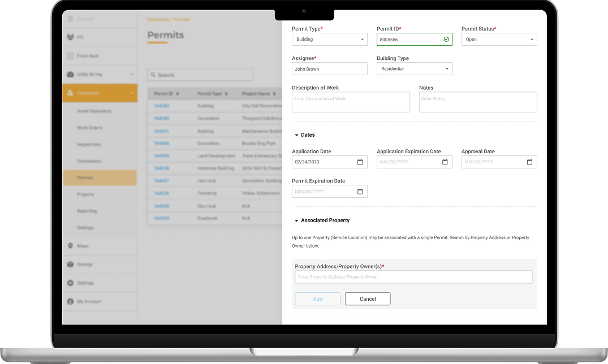The width and height of the screenshot is (608, 364).
Task: Click the Cancel button
Action: click(x=368, y=299)
